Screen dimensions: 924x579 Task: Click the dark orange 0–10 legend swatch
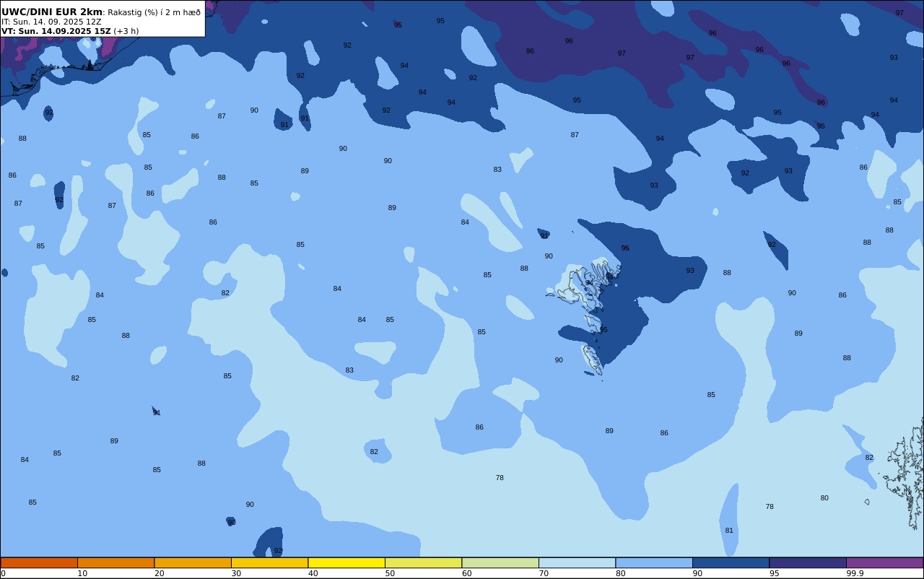(39, 562)
